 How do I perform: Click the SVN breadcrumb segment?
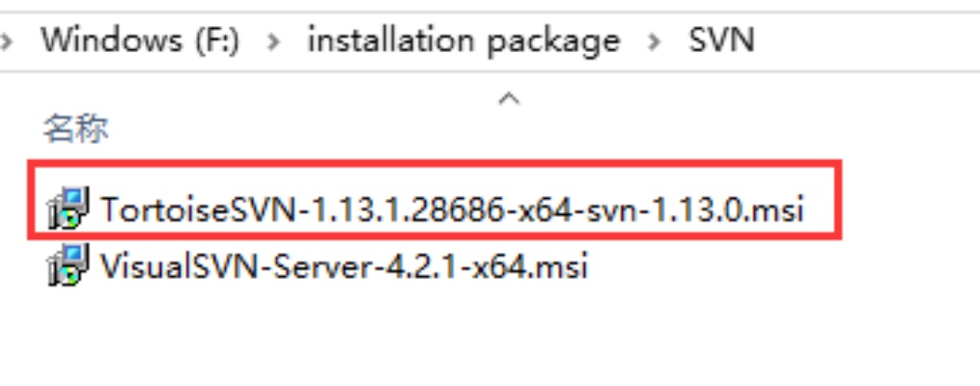(722, 41)
